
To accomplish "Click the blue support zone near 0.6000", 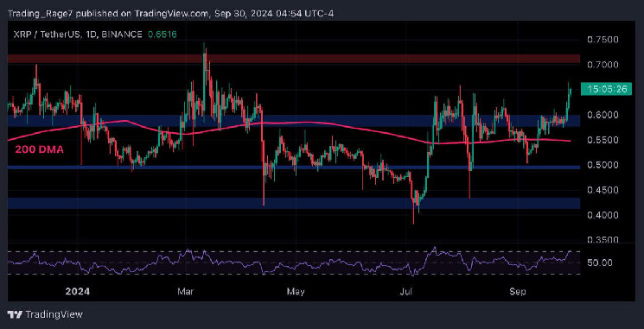I will pyautogui.click(x=294, y=121).
